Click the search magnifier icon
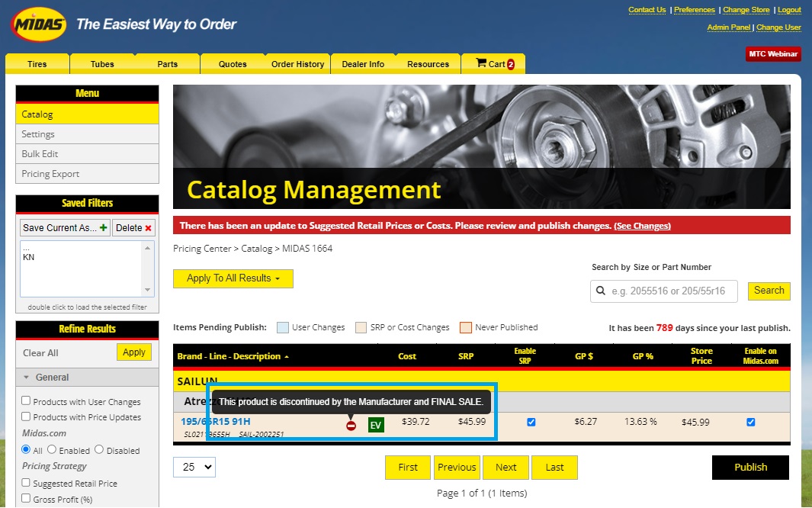The image size is (812, 508). pyautogui.click(x=601, y=291)
